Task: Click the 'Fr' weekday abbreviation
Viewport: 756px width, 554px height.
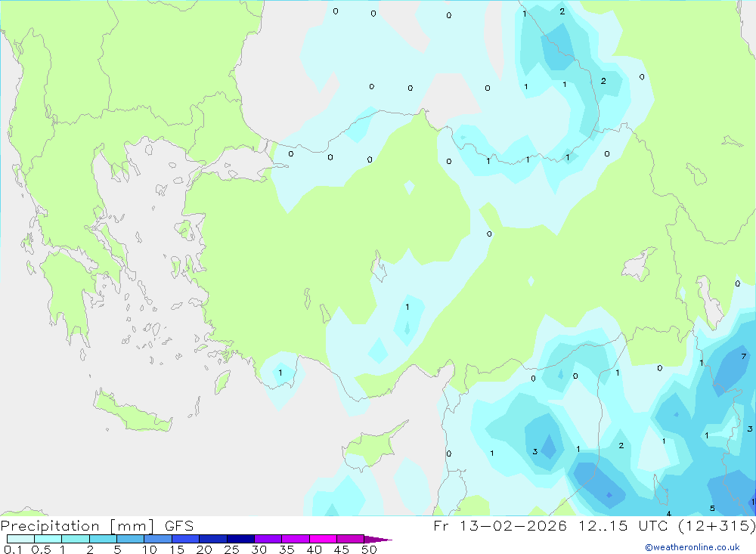Action: (442, 525)
